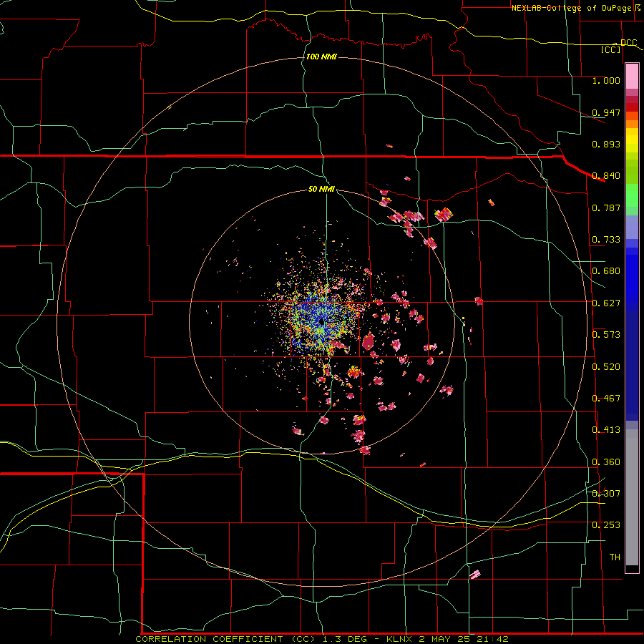Click the 0.253 legend value
Viewport: 644px width, 644px height.
pos(606,525)
